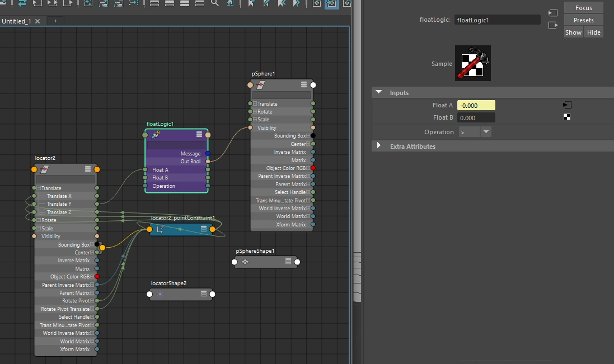Click locator2_pointConstraint1 node view mode icon
This screenshot has width=614, height=364.
click(204, 229)
